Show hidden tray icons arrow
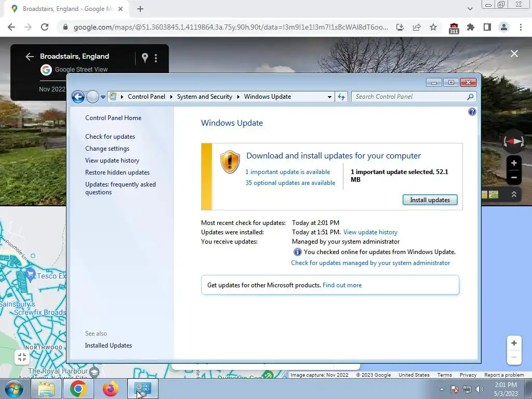Screen dimensions: 532x399 tap(442, 389)
